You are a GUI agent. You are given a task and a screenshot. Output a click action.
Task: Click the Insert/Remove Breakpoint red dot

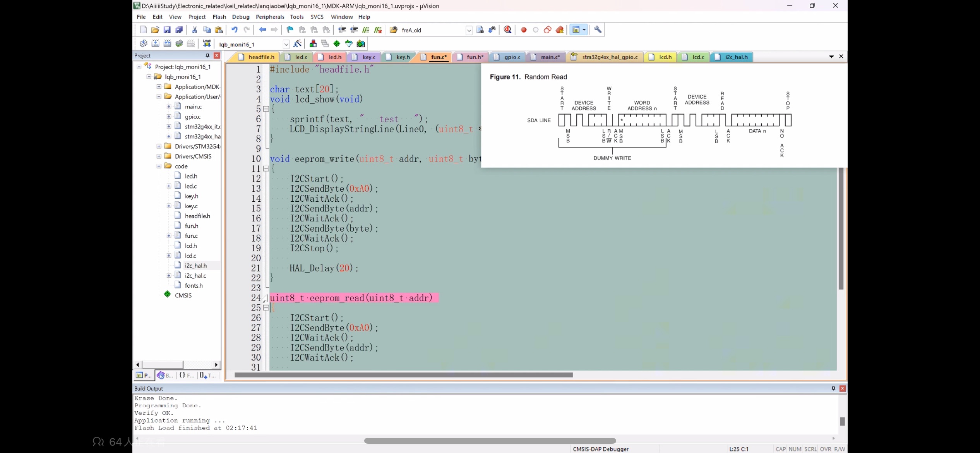pyautogui.click(x=524, y=30)
